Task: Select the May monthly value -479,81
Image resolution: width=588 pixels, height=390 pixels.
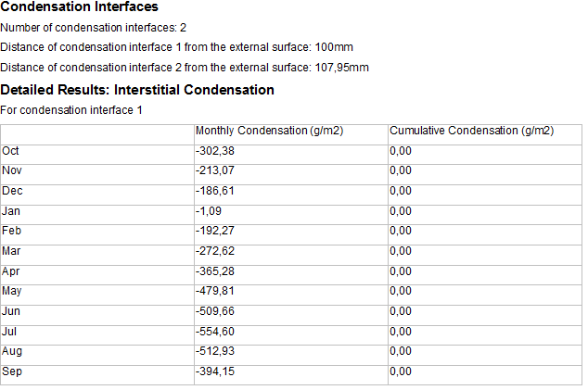Action: [x=214, y=291]
